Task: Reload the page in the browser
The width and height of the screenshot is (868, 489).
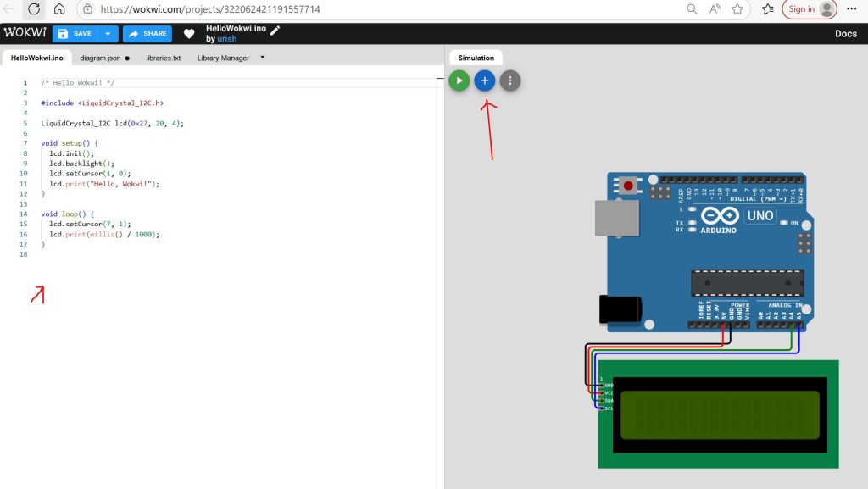Action: click(34, 8)
